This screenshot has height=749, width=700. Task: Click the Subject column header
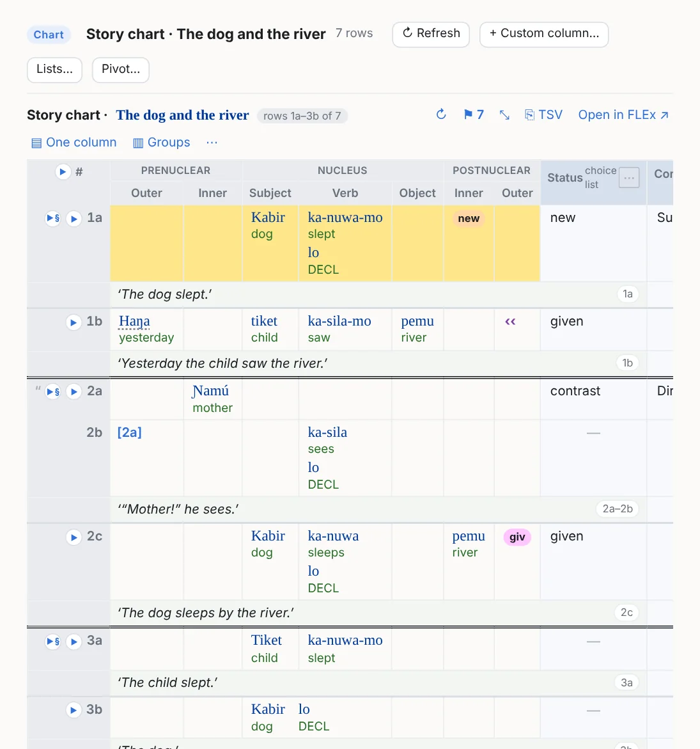click(x=270, y=193)
